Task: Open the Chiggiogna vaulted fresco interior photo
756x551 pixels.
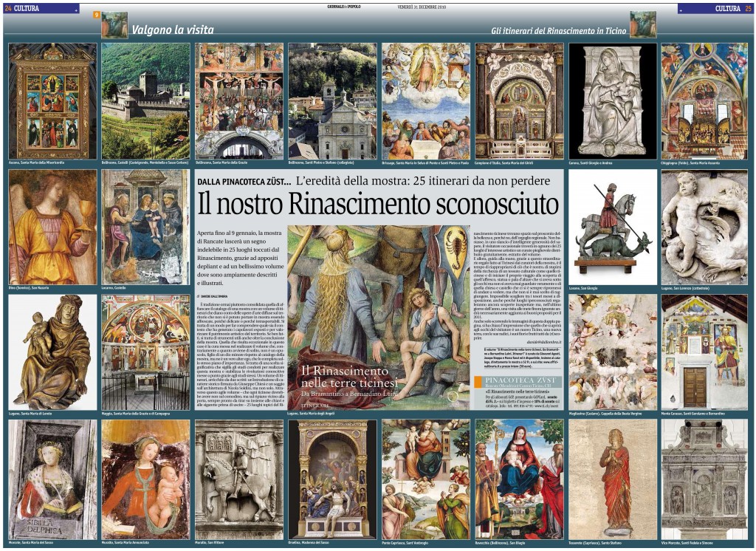Action: (704, 101)
